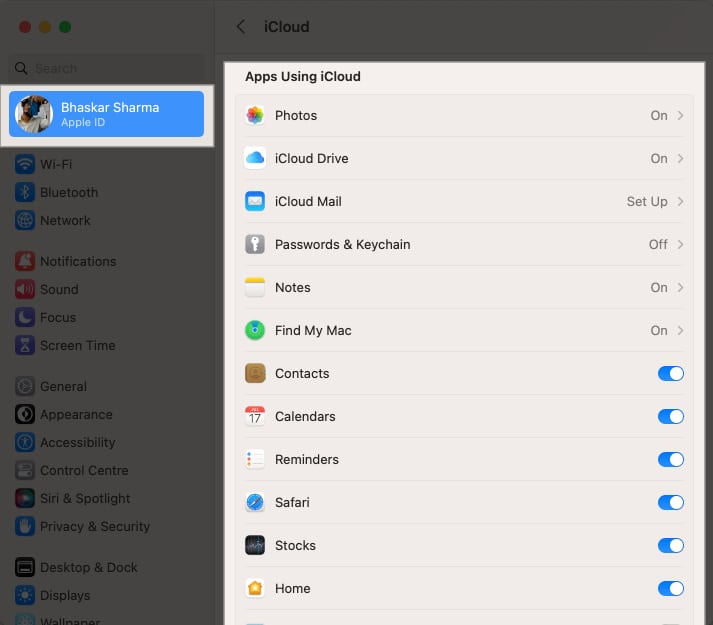Click the iCloud Mail envelope icon

pyautogui.click(x=255, y=201)
